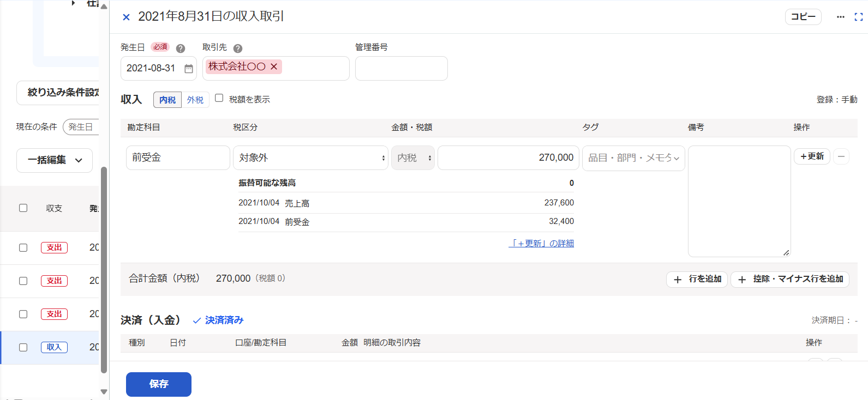This screenshot has height=400, width=868.
Task: Open 絞り込み条件設定 filter button
Action: [58, 93]
